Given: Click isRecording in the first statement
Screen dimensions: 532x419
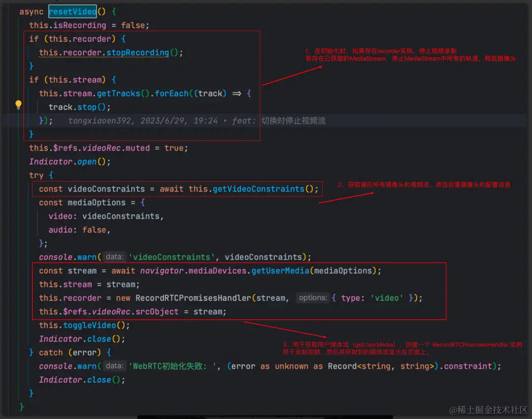Looking at the screenshot, I should coord(80,26).
